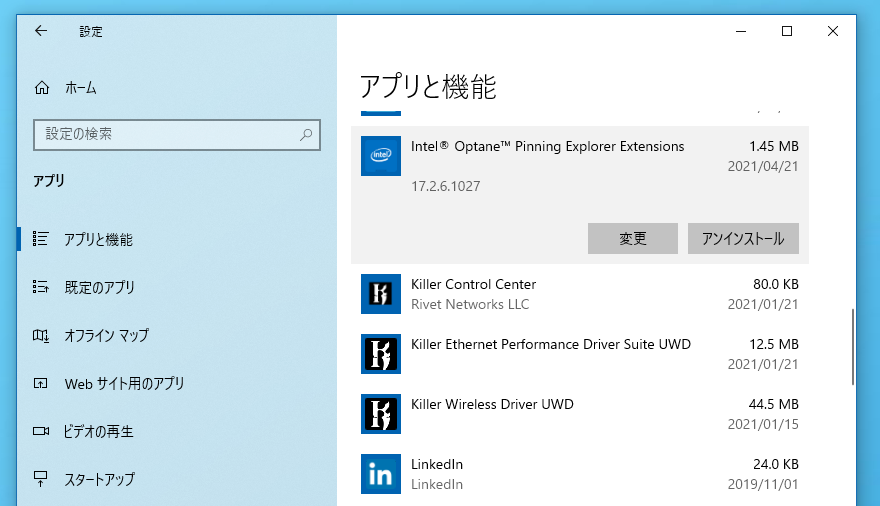
Task: Click install date 2019/11/01
Action: [x=763, y=485]
